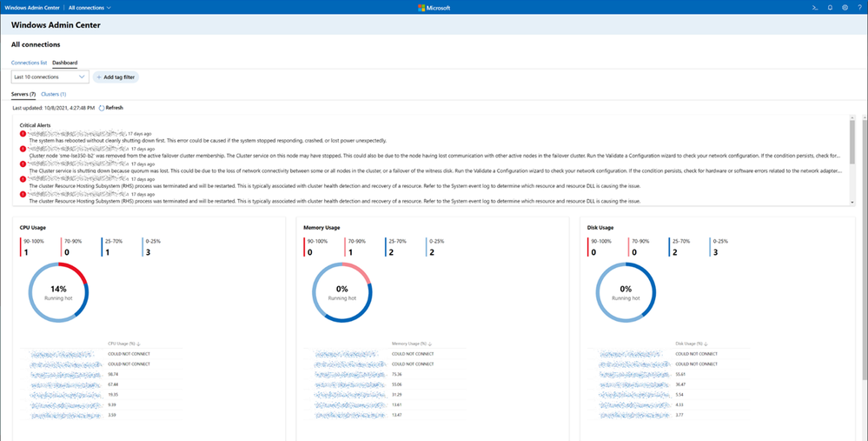Click the disk value 5.54
This screenshot has height=441, width=868.
click(680, 395)
